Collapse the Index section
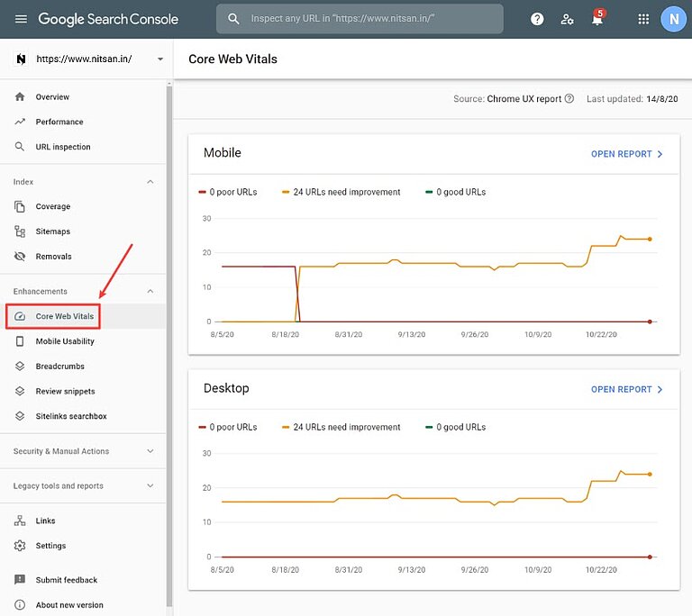This screenshot has width=692, height=616. click(x=150, y=182)
